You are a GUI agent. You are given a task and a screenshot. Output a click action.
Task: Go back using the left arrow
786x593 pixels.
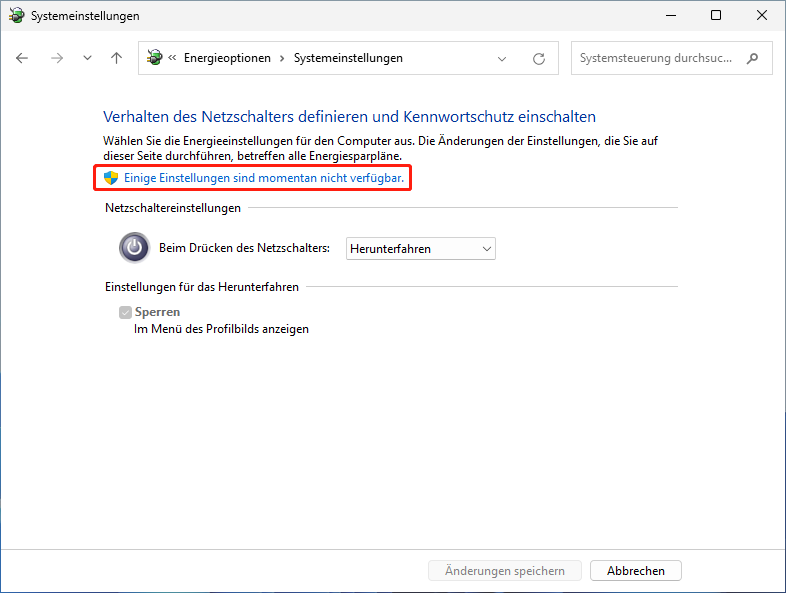22,58
